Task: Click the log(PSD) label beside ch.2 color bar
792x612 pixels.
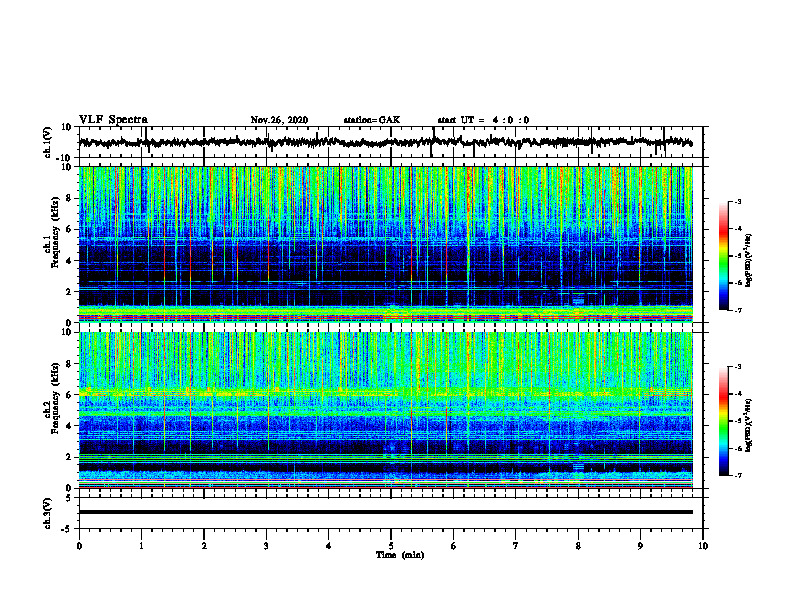Action: point(749,425)
